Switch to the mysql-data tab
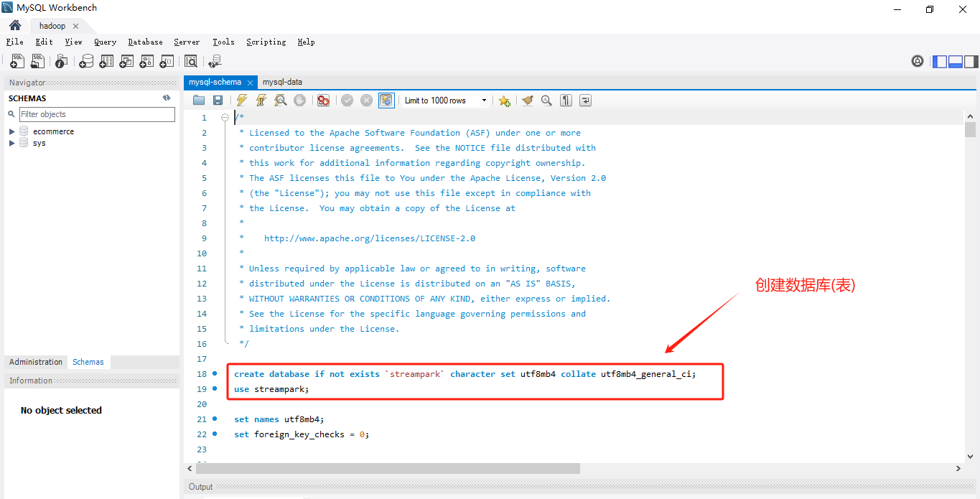This screenshot has width=980, height=499. (282, 82)
